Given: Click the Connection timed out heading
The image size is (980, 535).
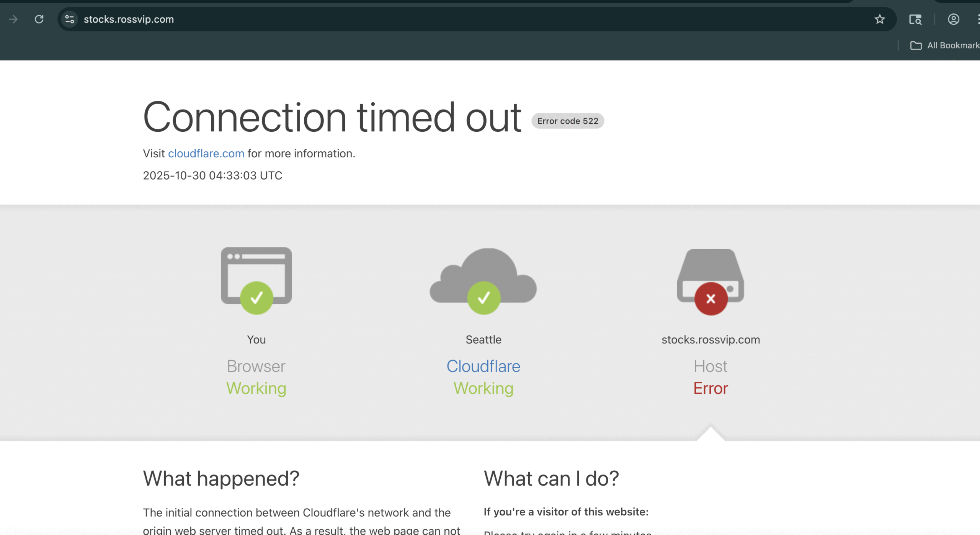Looking at the screenshot, I should (332, 117).
